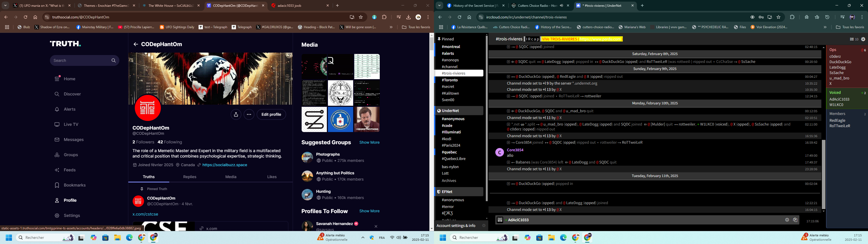Open the emoji picker in IRCCloud message box
The height and width of the screenshot is (244, 868).
click(787, 220)
